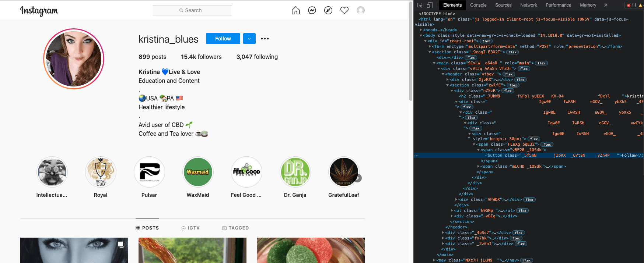Image resolution: width=644 pixels, height=263 pixels.
Task: Open the DevTools Sources tab
Action: point(503,5)
